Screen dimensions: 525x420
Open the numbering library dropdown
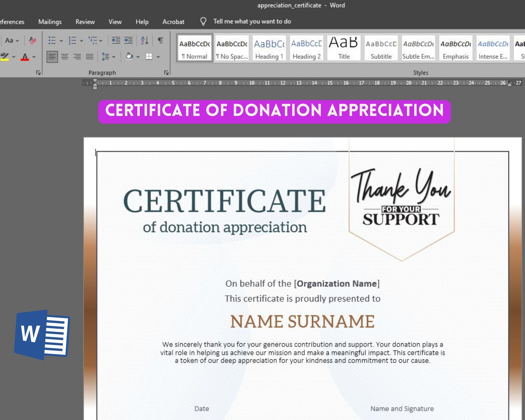coord(81,41)
